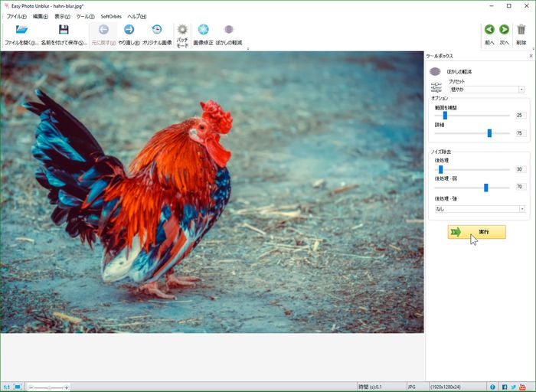Open the 後処理・強 dropdown set to なし
The width and height of the screenshot is (536, 392).
[479, 209]
